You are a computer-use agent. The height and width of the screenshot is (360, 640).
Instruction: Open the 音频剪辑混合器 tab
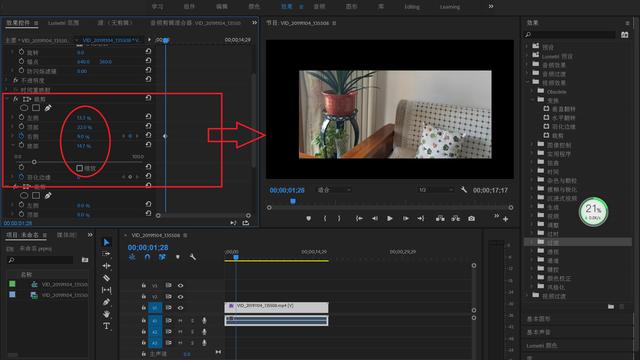coord(196,23)
